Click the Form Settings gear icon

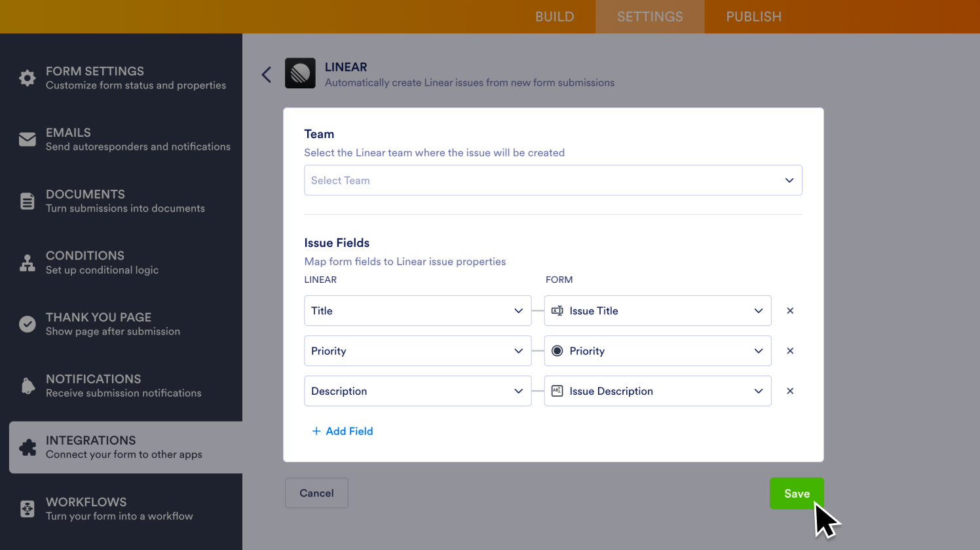click(x=27, y=78)
